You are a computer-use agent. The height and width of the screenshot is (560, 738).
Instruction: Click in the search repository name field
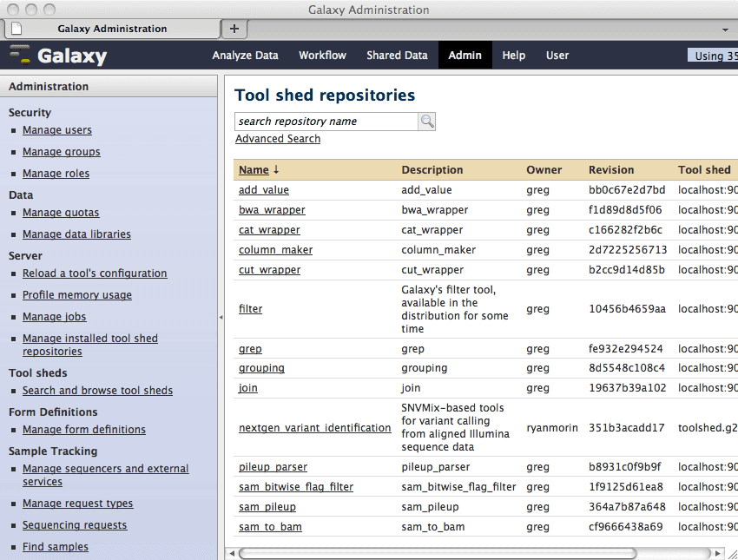[326, 122]
